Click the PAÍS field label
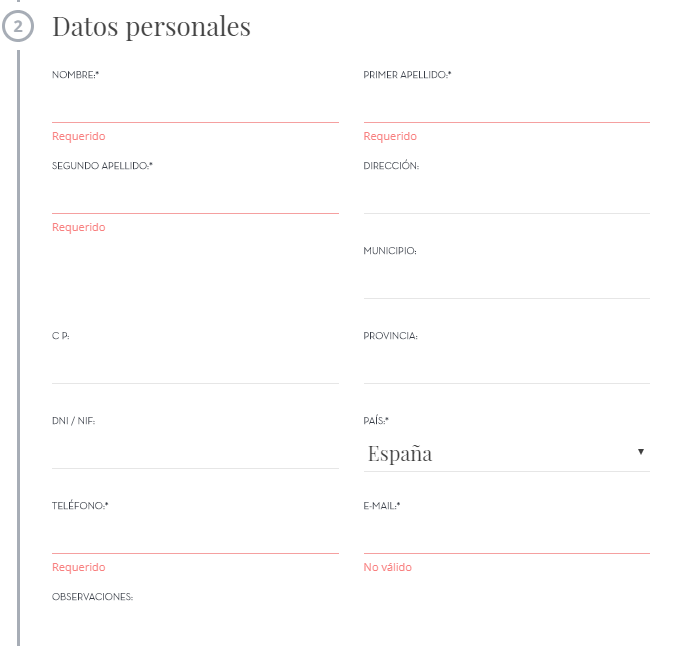Image resolution: width=685 pixels, height=646 pixels. [x=376, y=421]
